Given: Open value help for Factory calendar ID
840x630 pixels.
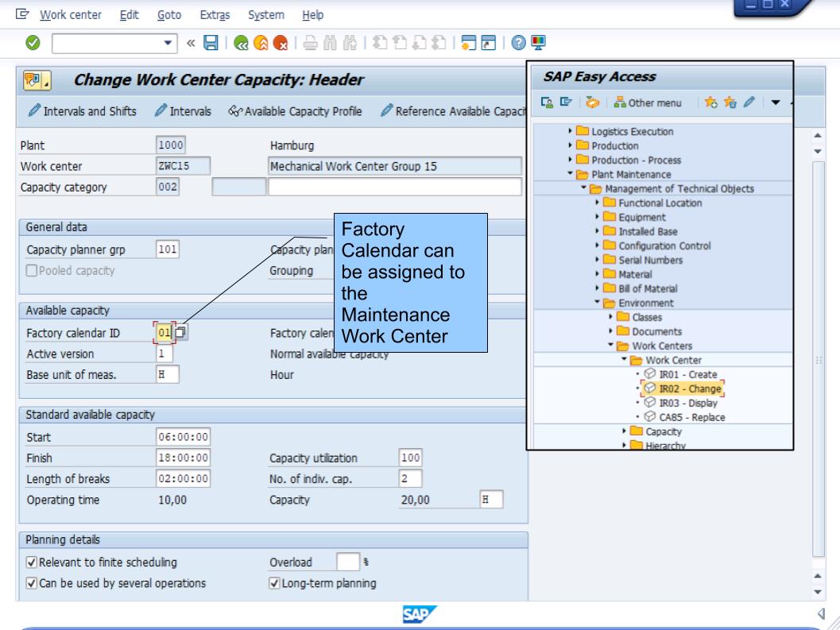Looking at the screenshot, I should point(181,332).
